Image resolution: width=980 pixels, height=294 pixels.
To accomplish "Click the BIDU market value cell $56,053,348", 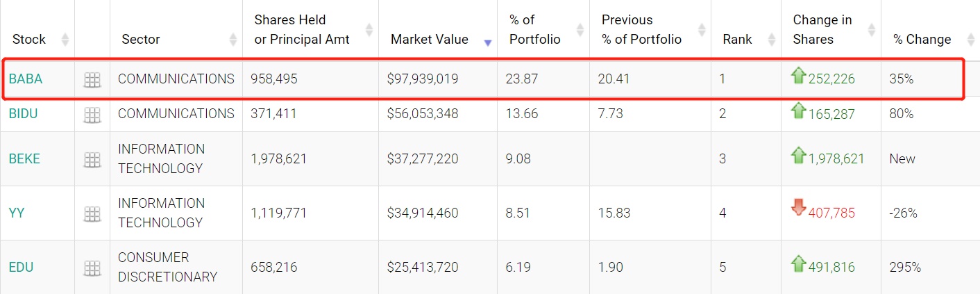I will coord(423,114).
